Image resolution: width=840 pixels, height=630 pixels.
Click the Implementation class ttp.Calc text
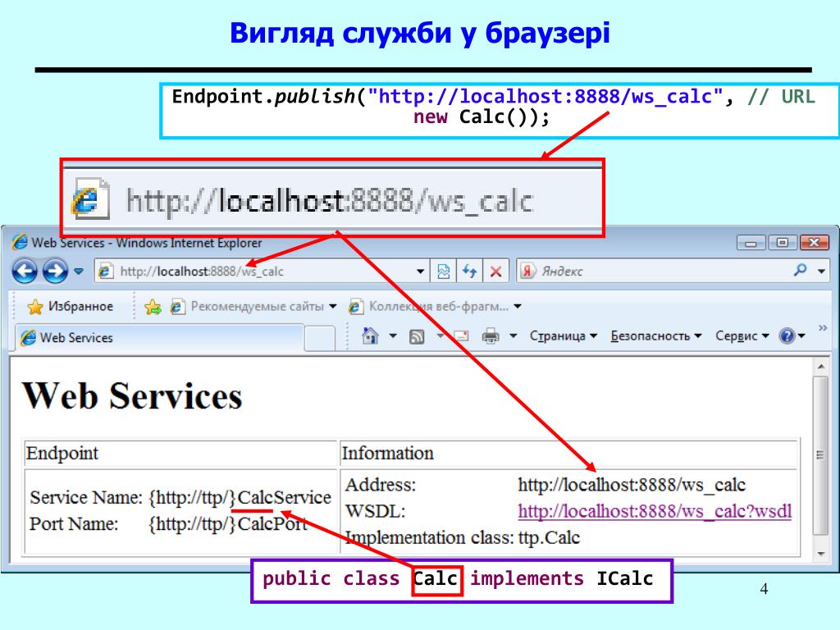coord(549,537)
